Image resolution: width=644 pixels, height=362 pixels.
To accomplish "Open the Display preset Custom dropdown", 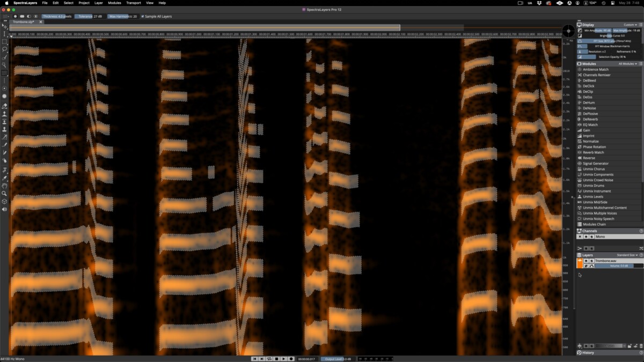I will tap(631, 25).
